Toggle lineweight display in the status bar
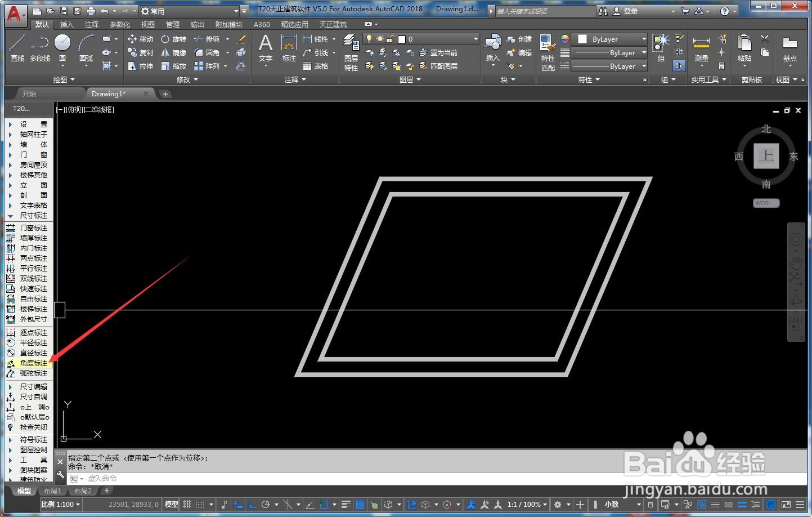This screenshot has width=812, height=517. click(x=346, y=505)
